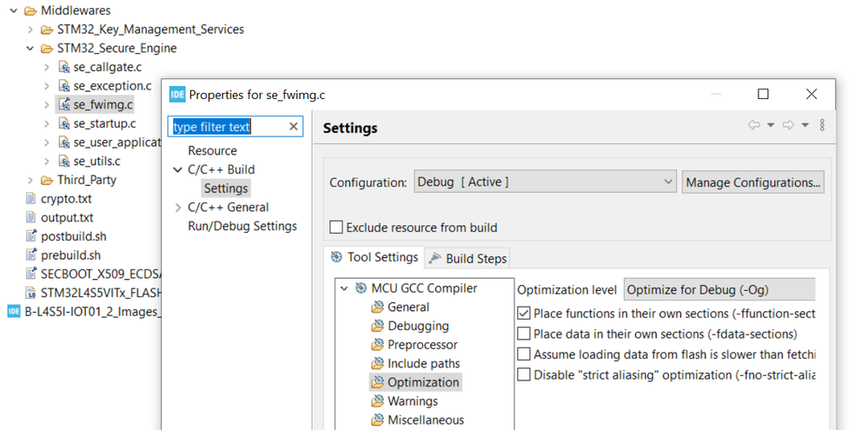Click the se_startup.c file icon

(63, 123)
